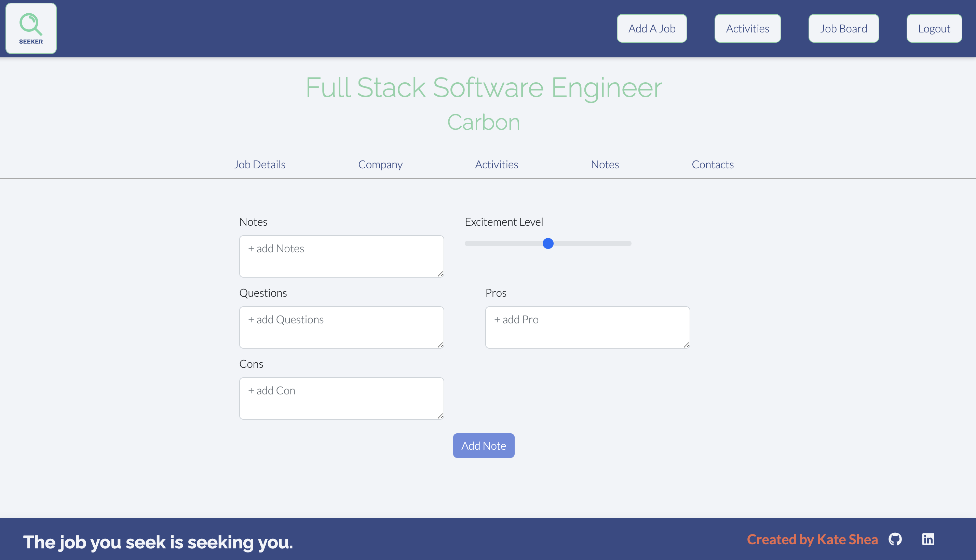Go to the Job Board
Image resolution: width=976 pixels, height=560 pixels.
click(x=843, y=28)
